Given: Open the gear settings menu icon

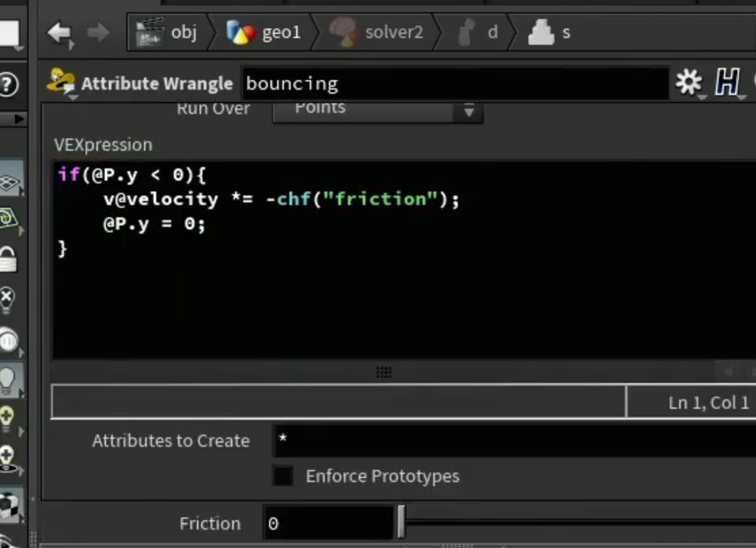Looking at the screenshot, I should tap(689, 82).
